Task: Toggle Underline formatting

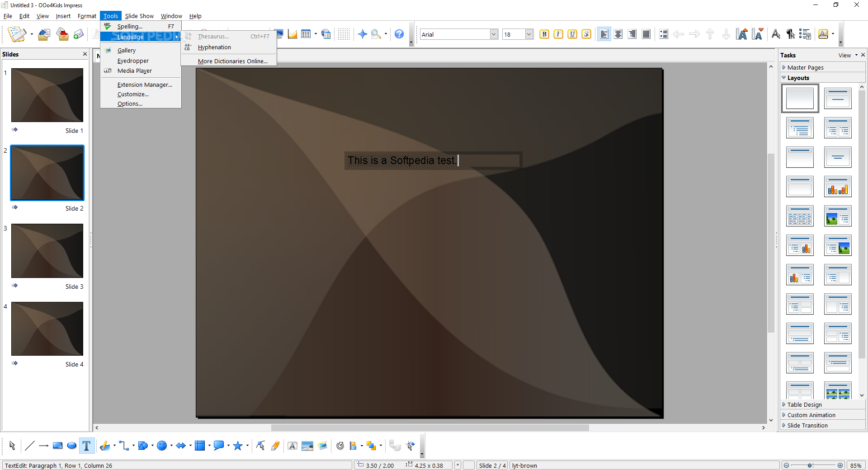Action: (x=572, y=34)
